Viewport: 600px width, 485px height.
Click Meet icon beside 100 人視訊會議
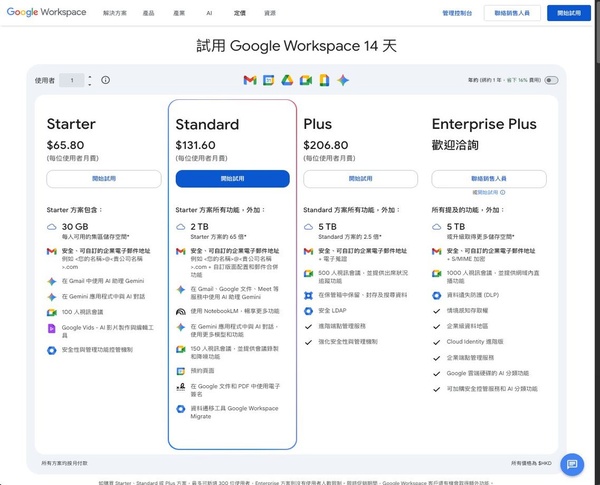point(52,312)
